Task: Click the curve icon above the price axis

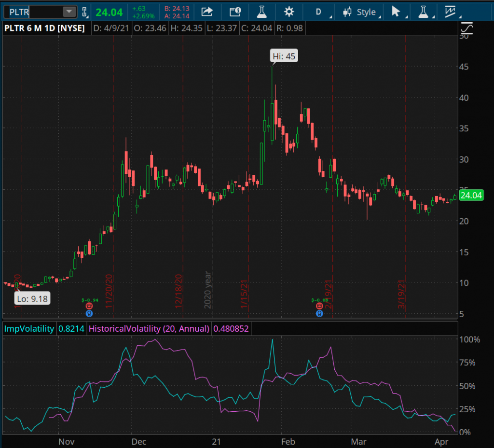Action: pyautogui.click(x=467, y=28)
